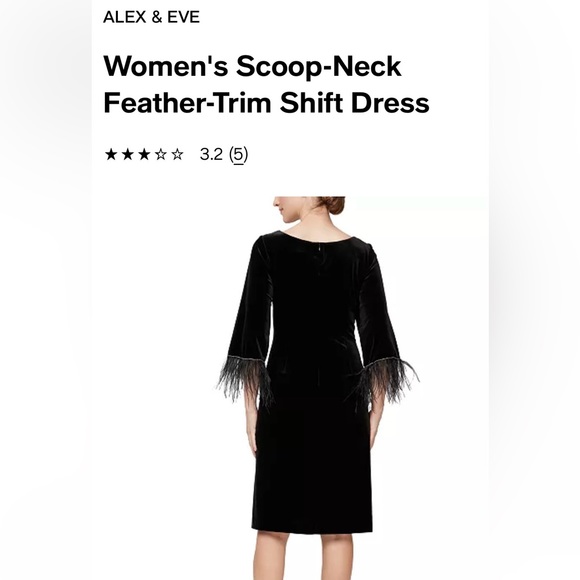Click the model's hair bun
This screenshot has height=580, width=580.
[x=333, y=205]
